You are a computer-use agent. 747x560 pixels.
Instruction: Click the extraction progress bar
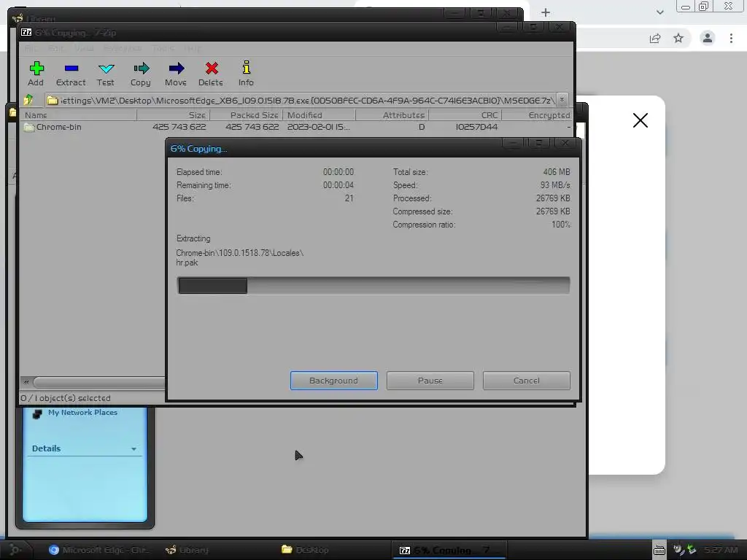click(x=373, y=286)
